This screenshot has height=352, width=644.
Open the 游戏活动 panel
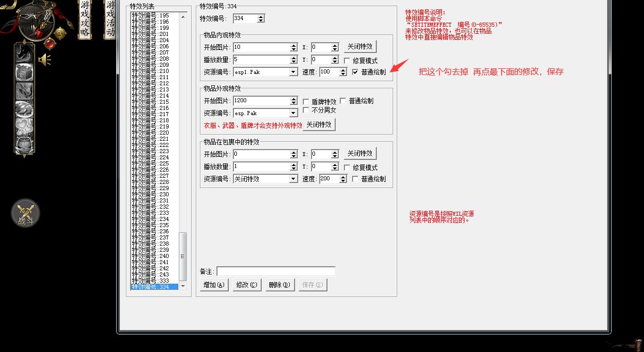110,18
